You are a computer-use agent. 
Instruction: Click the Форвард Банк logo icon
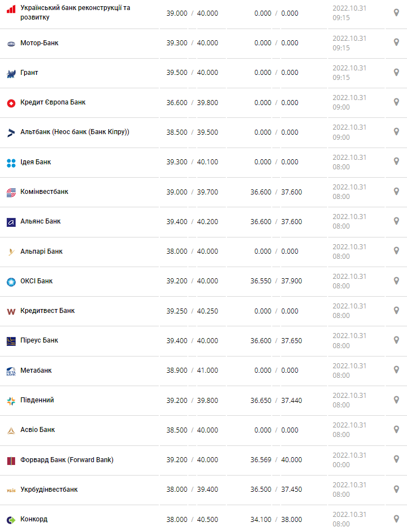[x=11, y=460]
